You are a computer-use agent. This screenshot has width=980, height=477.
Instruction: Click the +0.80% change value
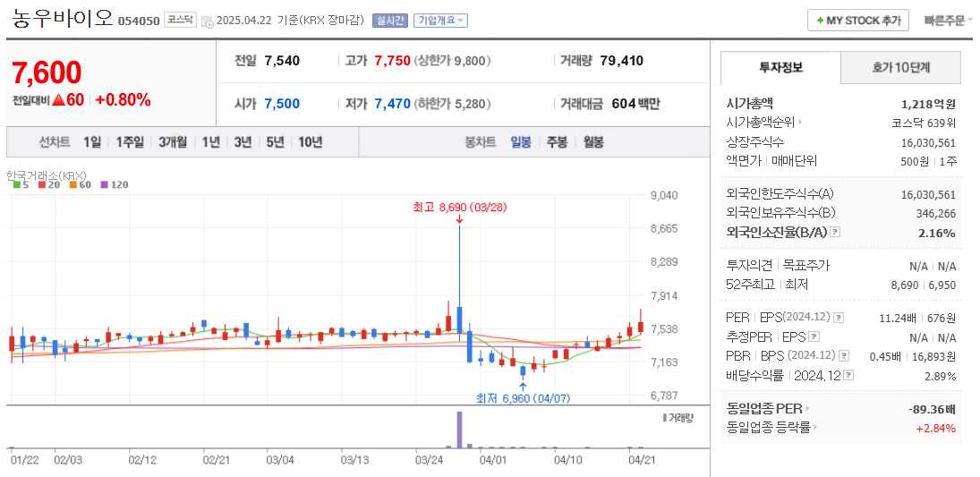coord(124,99)
